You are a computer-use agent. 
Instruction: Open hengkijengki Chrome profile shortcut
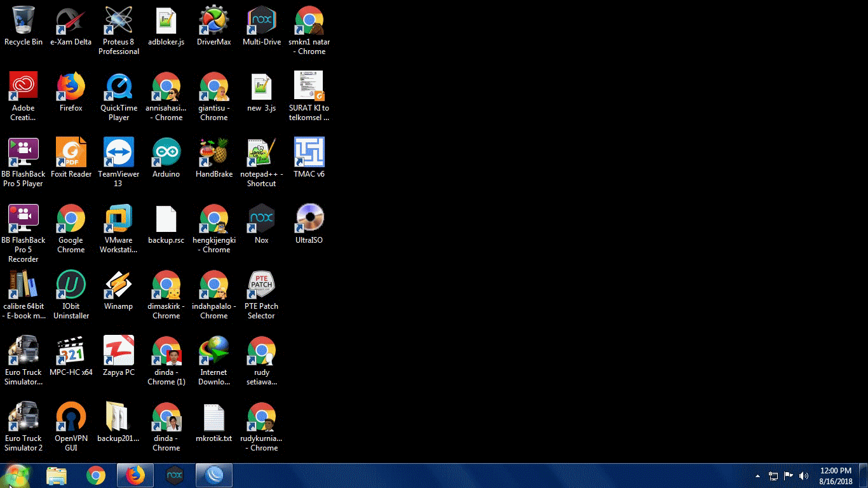click(x=214, y=229)
